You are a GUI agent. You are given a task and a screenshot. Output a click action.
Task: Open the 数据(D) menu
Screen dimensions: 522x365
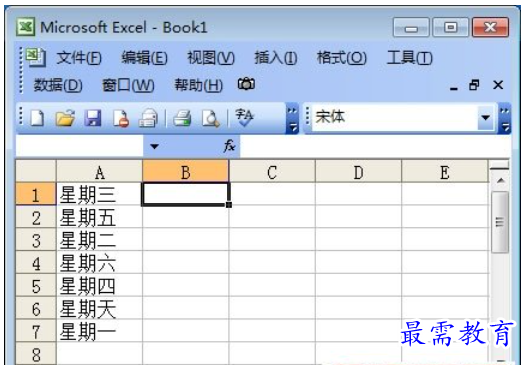coord(58,85)
